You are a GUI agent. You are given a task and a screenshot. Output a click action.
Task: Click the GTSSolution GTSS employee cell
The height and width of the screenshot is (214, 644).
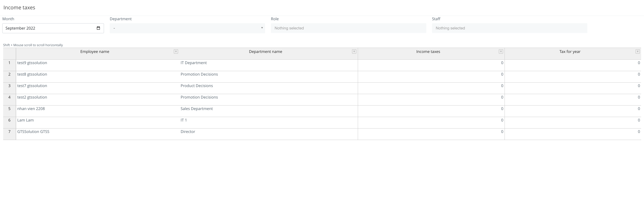[x=33, y=132]
